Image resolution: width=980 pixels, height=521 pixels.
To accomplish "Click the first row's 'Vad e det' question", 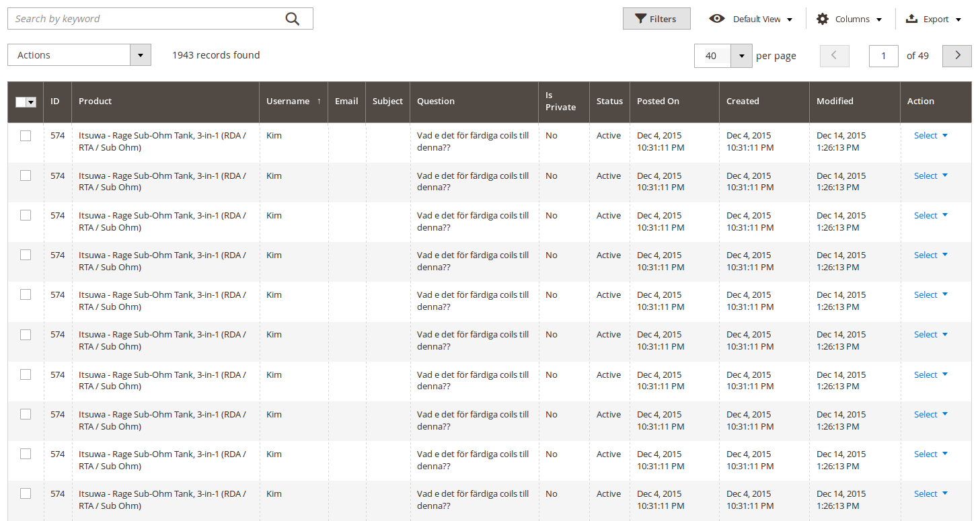I will (x=473, y=141).
